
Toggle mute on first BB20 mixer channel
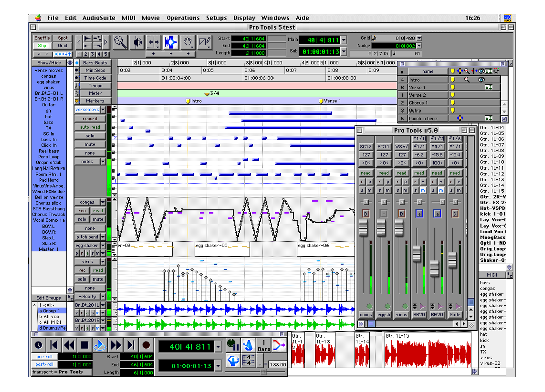coord(423,190)
